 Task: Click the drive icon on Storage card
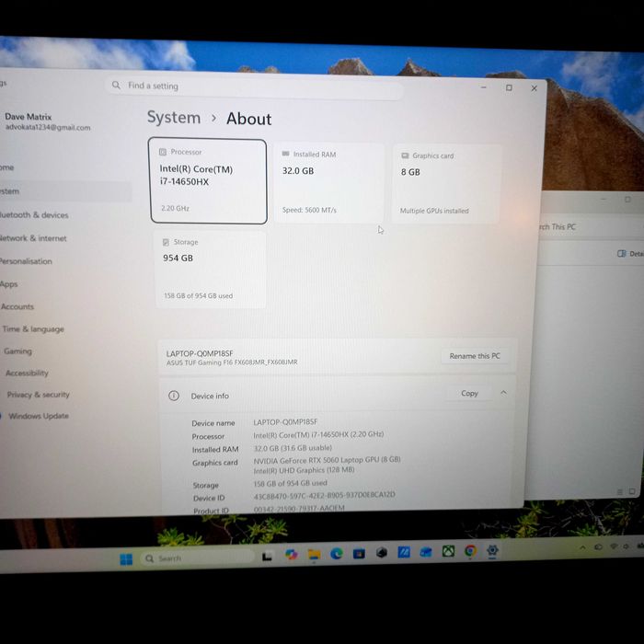(166, 242)
